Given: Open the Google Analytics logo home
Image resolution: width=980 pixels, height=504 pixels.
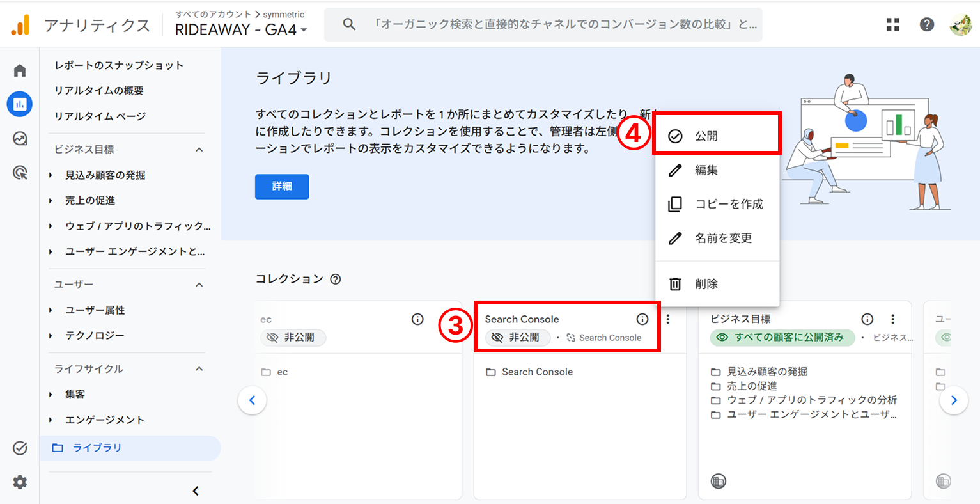Looking at the screenshot, I should [20, 24].
